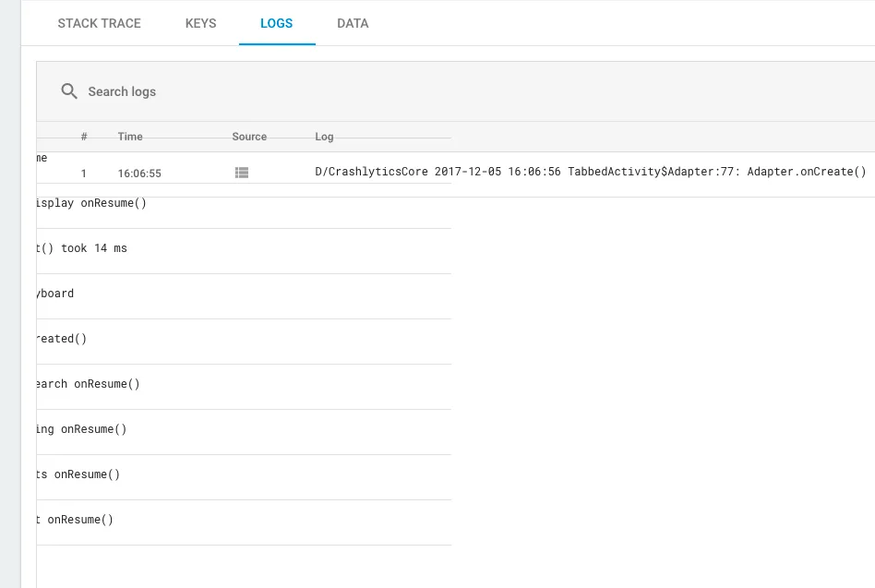Open the KEYS tab

point(201,23)
